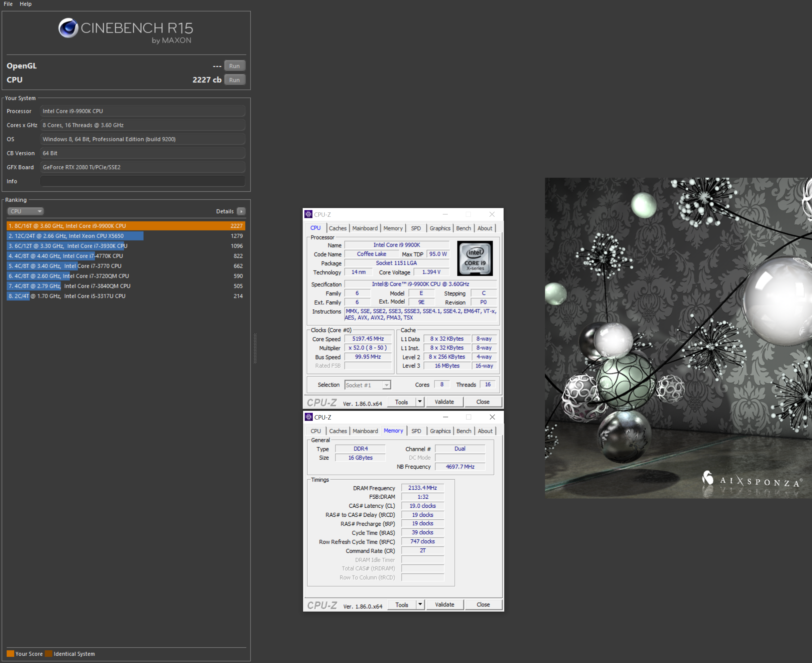Viewport: 812px width, 663px height.
Task: Close upper CPU-Z window with X icon
Action: coord(492,214)
